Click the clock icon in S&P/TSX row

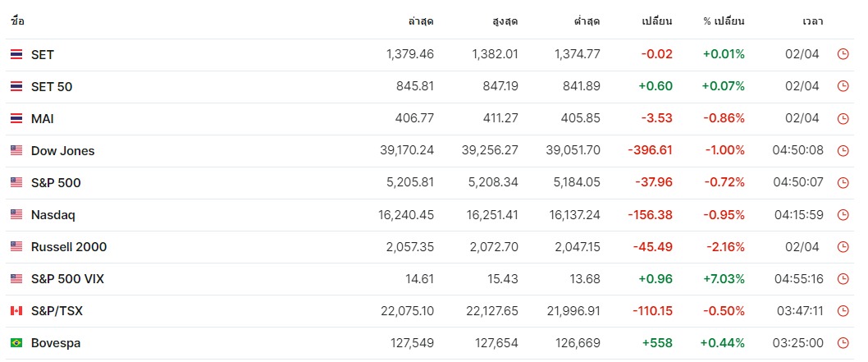(x=843, y=311)
